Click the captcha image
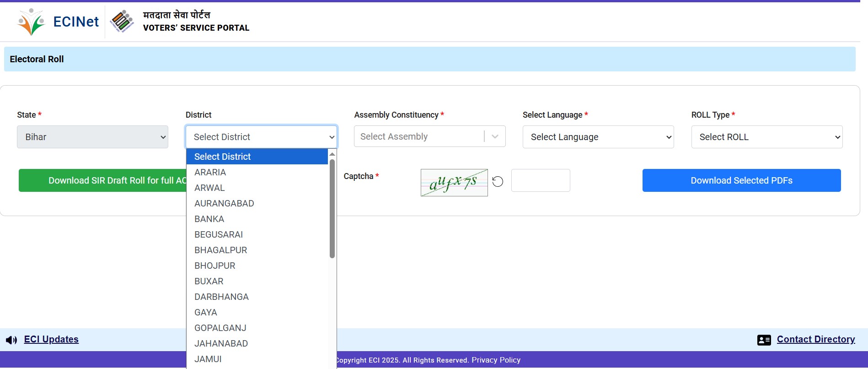 pyautogui.click(x=454, y=183)
